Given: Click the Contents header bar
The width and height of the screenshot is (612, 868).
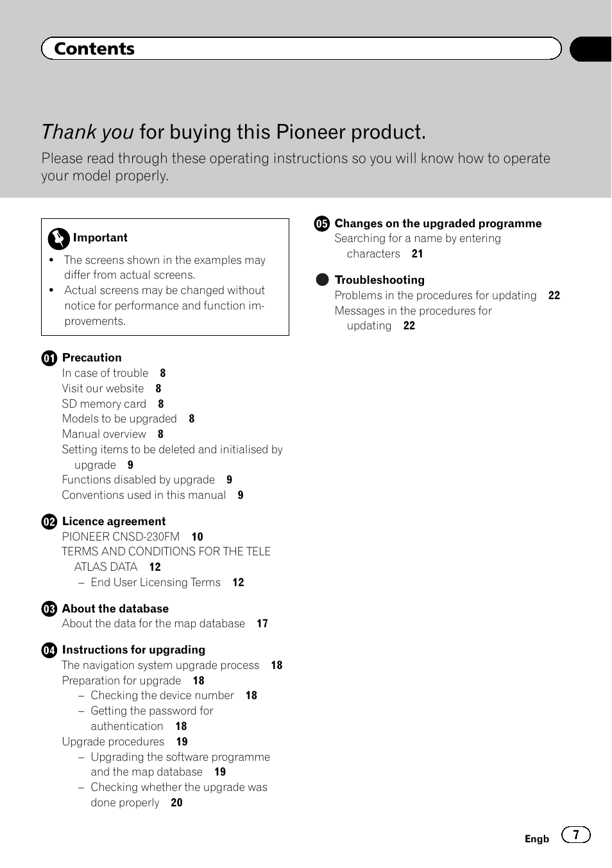Looking at the screenshot, I should click(301, 49).
